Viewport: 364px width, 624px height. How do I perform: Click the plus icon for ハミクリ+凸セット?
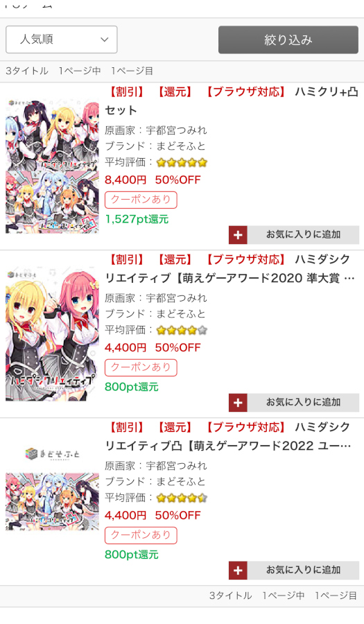tap(238, 235)
